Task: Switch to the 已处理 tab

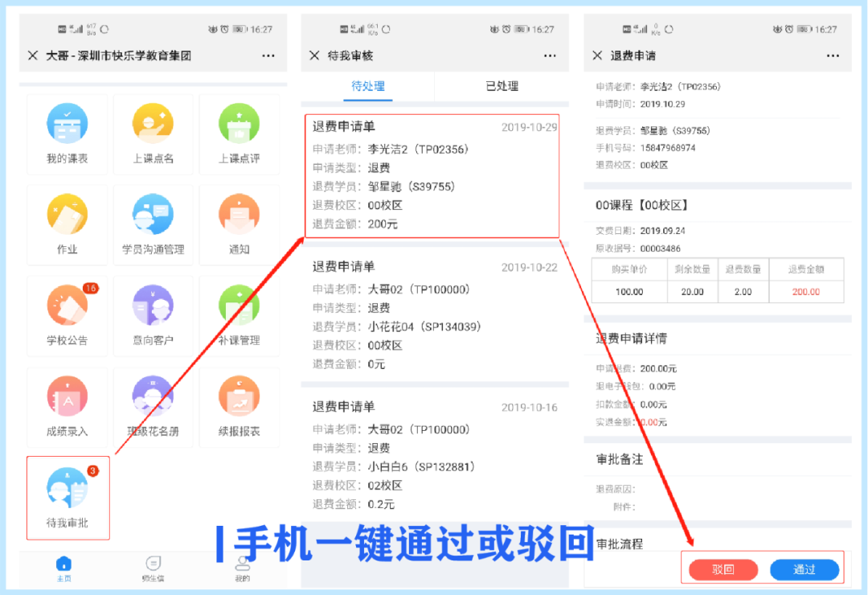Action: tap(502, 86)
